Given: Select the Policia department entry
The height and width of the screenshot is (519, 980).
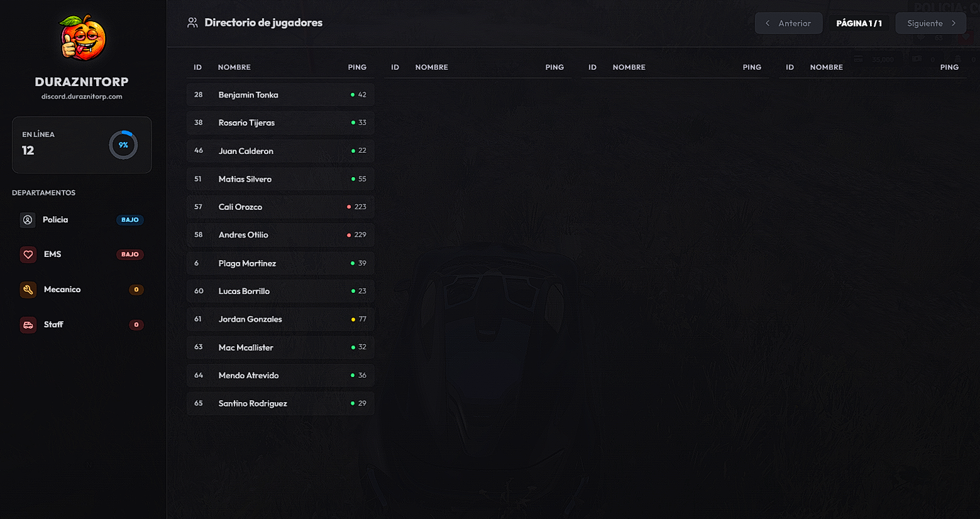Looking at the screenshot, I should click(82, 220).
